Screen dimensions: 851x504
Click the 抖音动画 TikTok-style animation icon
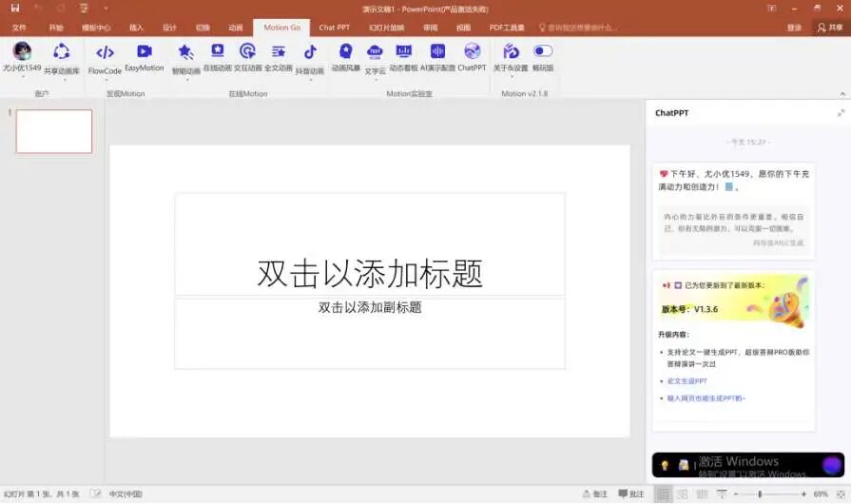pyautogui.click(x=310, y=52)
